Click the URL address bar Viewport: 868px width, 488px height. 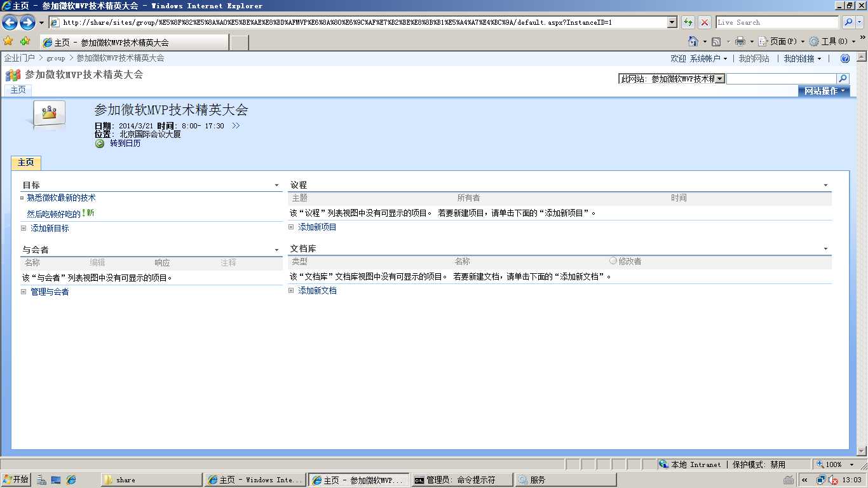359,22
